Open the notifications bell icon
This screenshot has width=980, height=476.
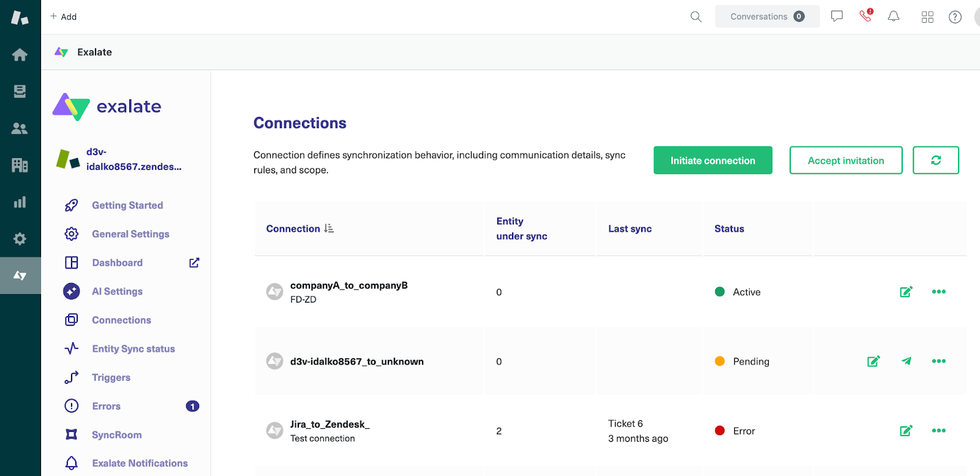tap(894, 17)
